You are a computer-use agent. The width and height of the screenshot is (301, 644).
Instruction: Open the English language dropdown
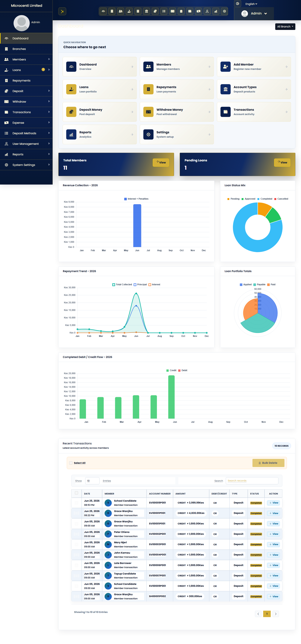click(x=251, y=4)
